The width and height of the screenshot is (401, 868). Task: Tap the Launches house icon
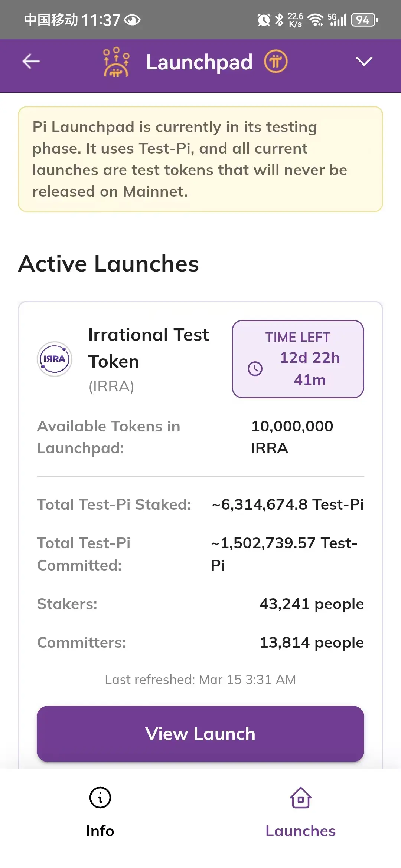pyautogui.click(x=300, y=798)
